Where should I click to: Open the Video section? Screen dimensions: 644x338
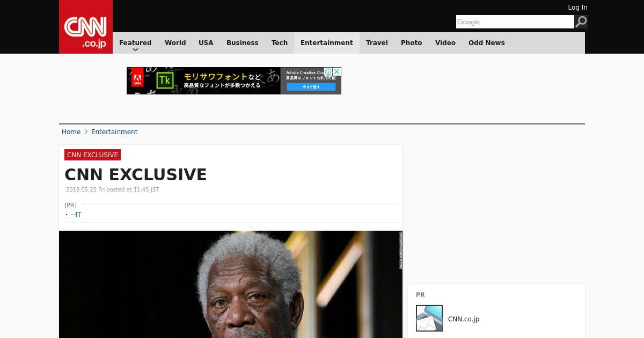point(445,43)
